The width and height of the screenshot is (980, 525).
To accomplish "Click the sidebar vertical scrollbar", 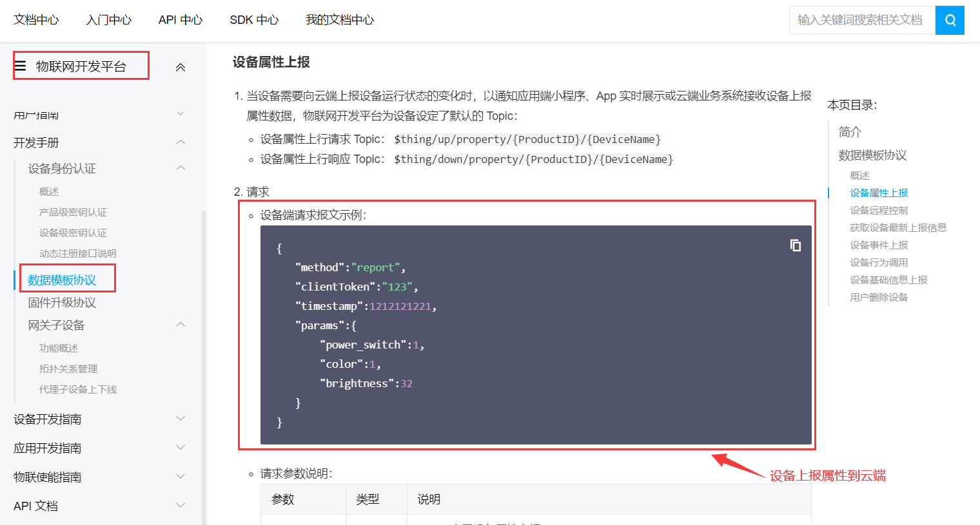I will [204, 367].
